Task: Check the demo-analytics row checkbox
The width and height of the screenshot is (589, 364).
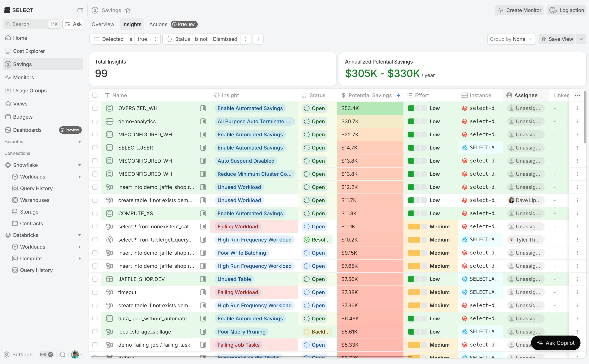Action: pyautogui.click(x=95, y=121)
